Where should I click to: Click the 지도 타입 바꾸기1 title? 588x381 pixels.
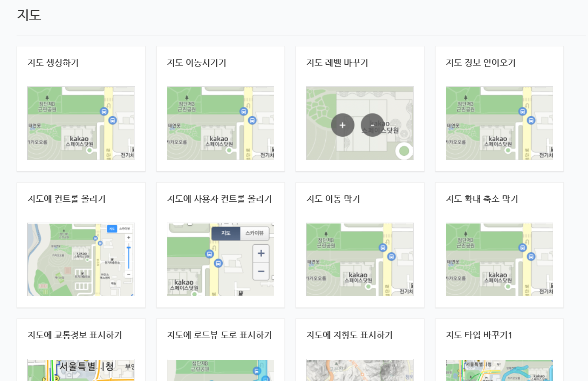(x=479, y=335)
